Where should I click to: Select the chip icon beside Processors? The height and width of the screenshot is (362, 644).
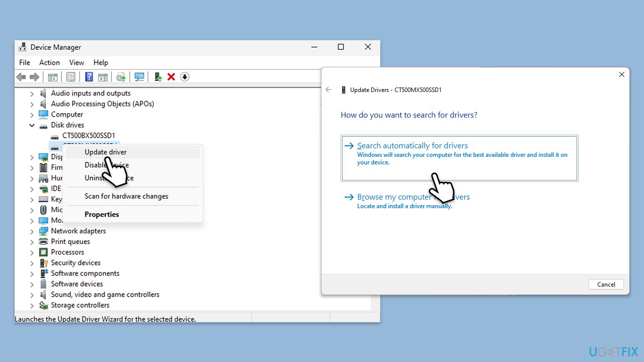[43, 252]
